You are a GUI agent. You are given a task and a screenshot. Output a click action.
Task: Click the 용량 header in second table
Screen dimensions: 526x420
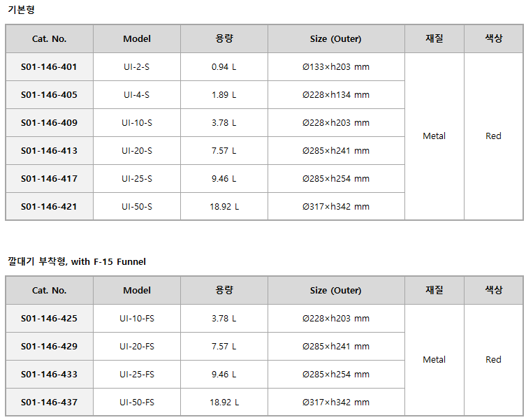[x=224, y=290]
